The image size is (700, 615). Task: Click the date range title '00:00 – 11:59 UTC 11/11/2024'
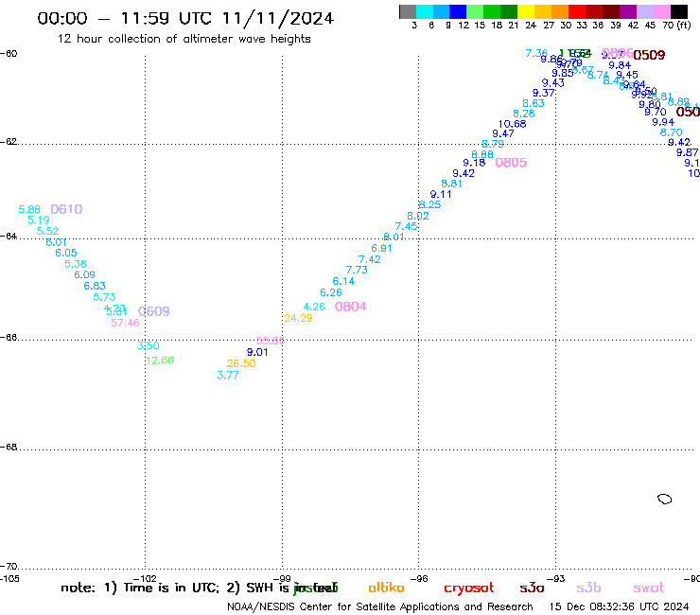coord(185,18)
